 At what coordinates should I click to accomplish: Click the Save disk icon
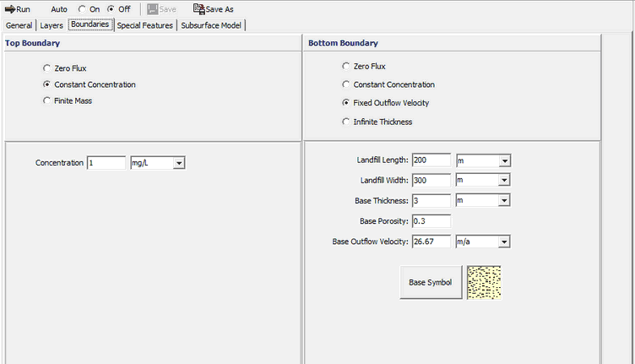(x=152, y=9)
